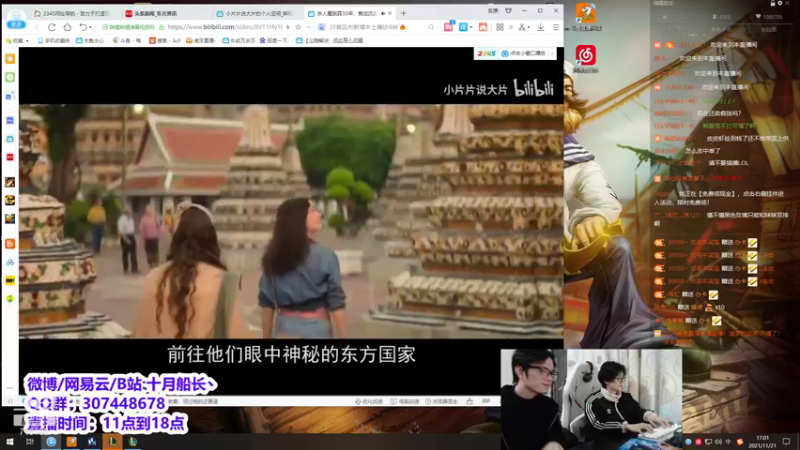Click the 反馈 feedback button
The height and width of the screenshot is (450, 800).
(492, 11)
